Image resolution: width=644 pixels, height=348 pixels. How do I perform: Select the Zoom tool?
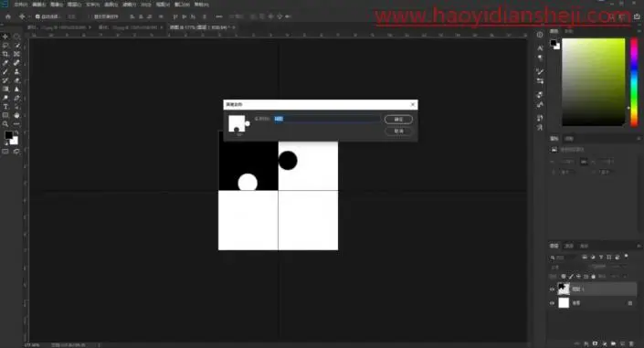pyautogui.click(x=5, y=124)
